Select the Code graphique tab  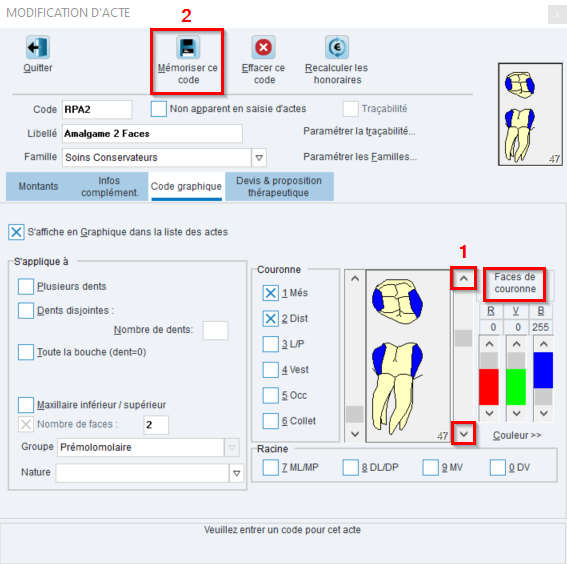click(x=186, y=187)
